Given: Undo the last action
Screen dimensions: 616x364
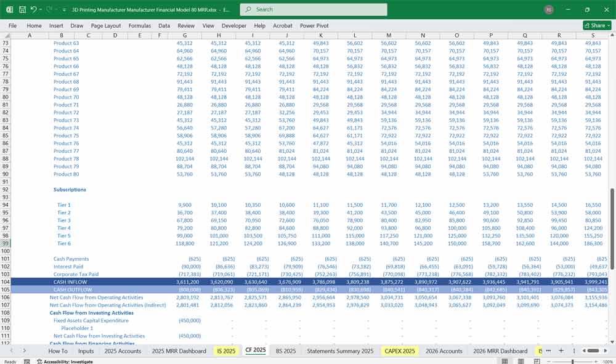Looking at the screenshot, I should tap(33, 9).
